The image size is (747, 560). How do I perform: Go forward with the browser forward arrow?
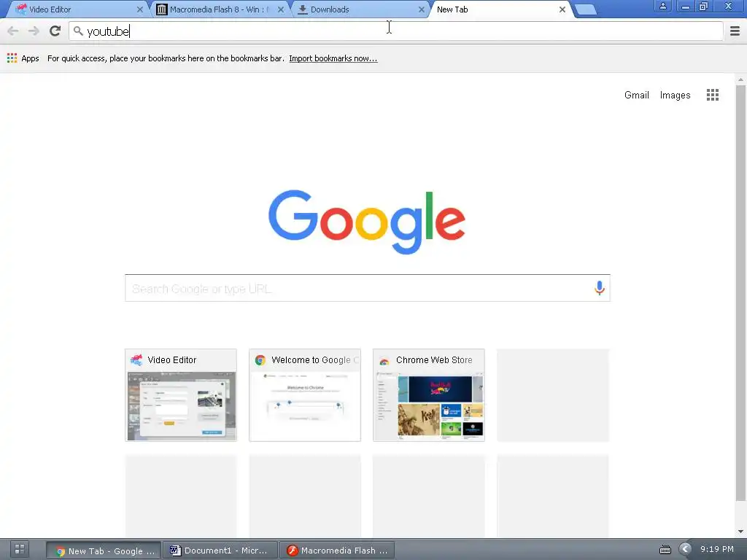coord(34,31)
